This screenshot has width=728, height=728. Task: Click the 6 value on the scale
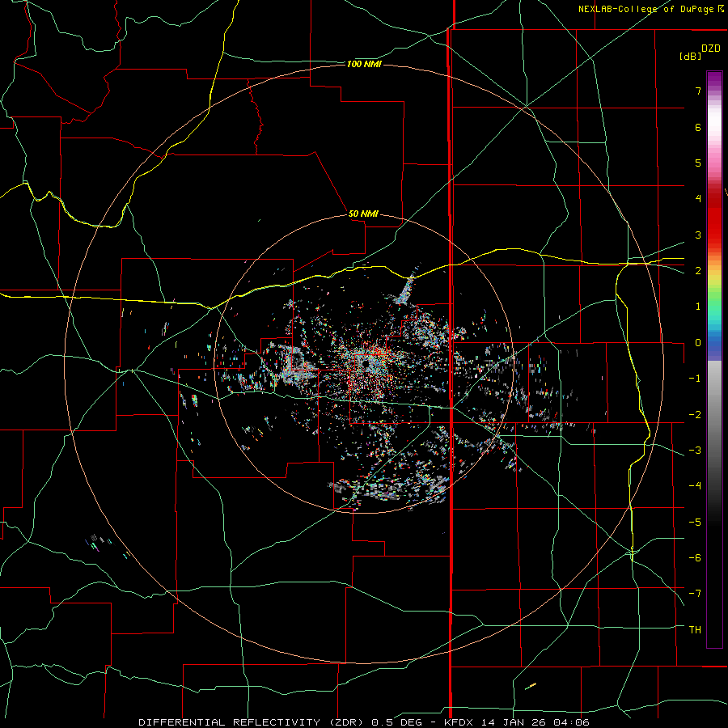[x=698, y=127]
